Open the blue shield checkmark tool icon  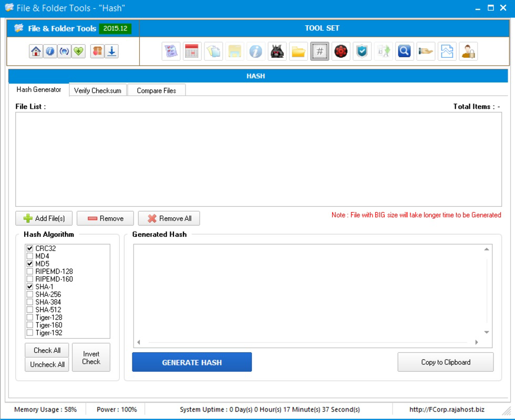coord(362,51)
